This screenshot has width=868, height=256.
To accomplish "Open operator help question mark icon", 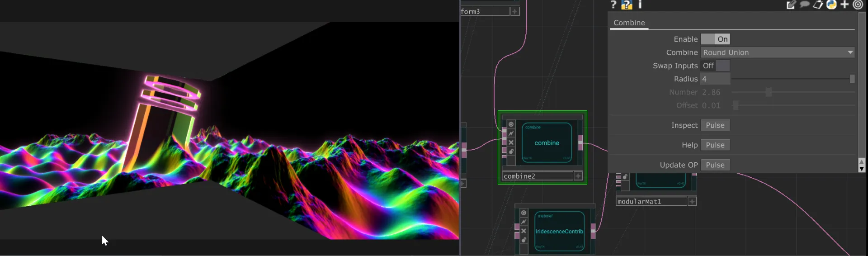I will tap(613, 5).
